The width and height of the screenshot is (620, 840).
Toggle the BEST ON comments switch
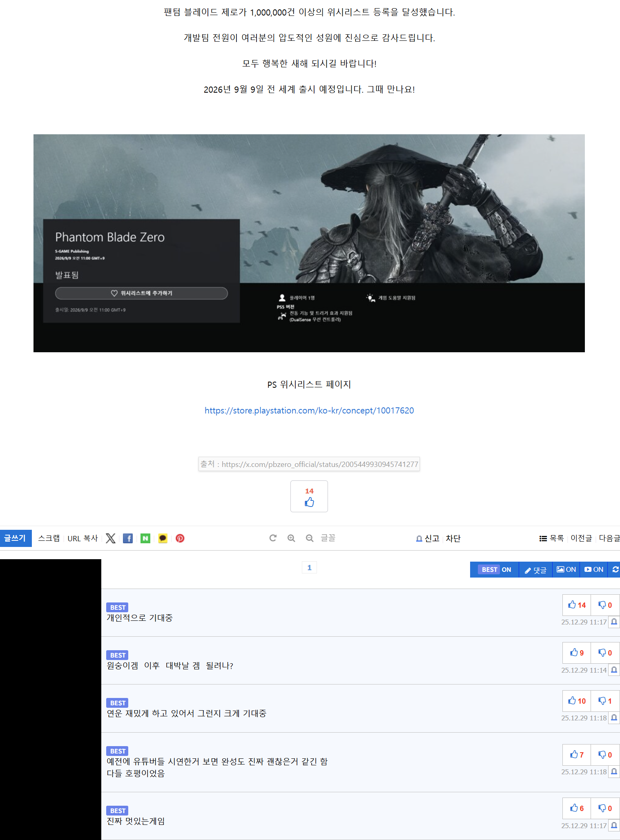(x=496, y=570)
